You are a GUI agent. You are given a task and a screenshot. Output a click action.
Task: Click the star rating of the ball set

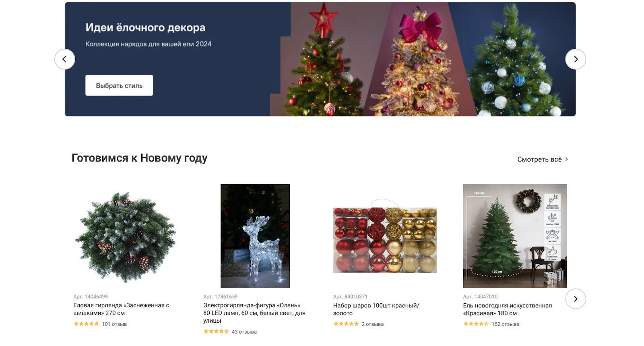pyautogui.click(x=346, y=324)
